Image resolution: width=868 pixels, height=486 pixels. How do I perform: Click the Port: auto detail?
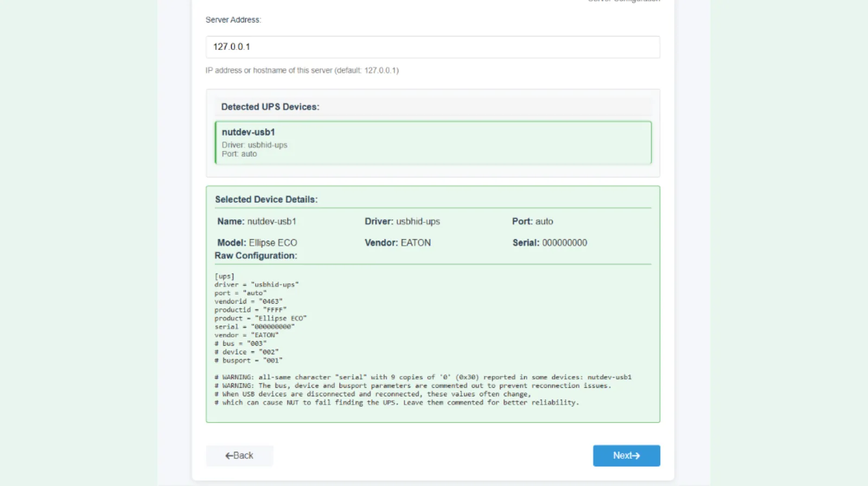pyautogui.click(x=532, y=221)
